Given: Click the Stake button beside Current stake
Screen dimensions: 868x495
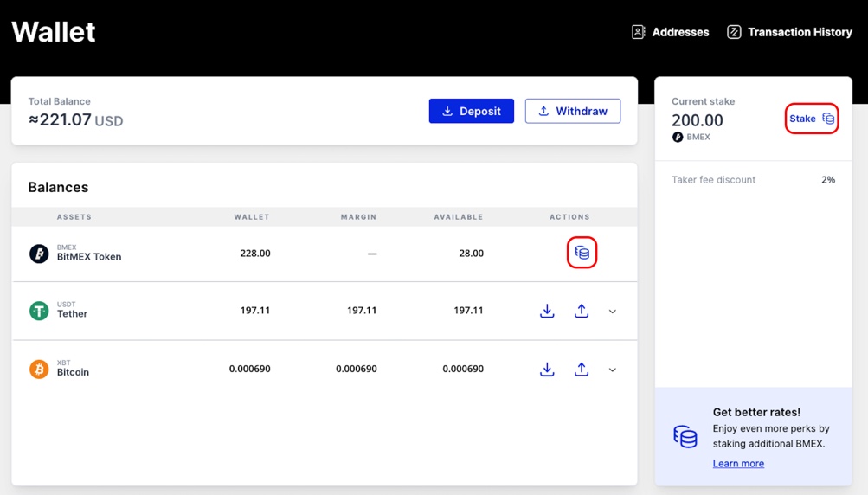Looking at the screenshot, I should click(812, 119).
